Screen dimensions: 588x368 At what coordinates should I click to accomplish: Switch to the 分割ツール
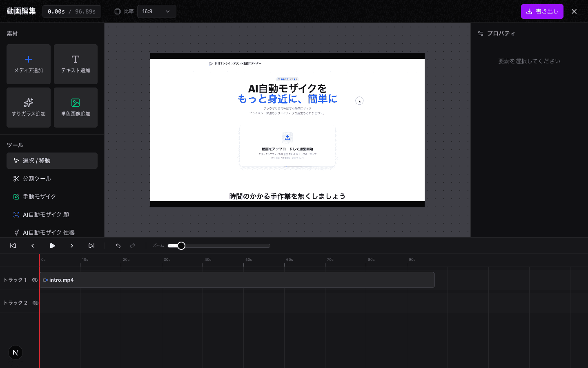[x=52, y=178]
